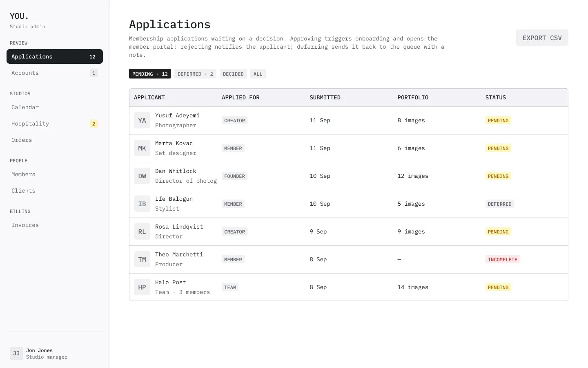Click the DW avatar for Dan Whitlock
The image size is (588, 368).
pos(142,176)
